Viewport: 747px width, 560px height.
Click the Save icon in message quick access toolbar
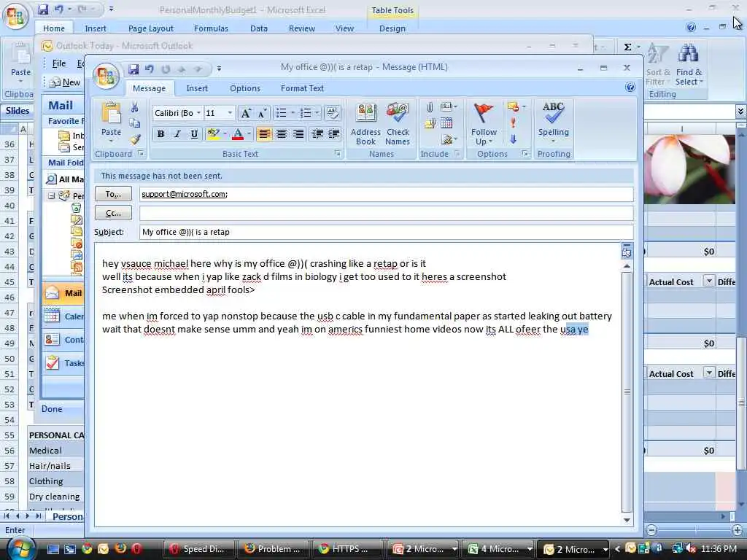(133, 69)
